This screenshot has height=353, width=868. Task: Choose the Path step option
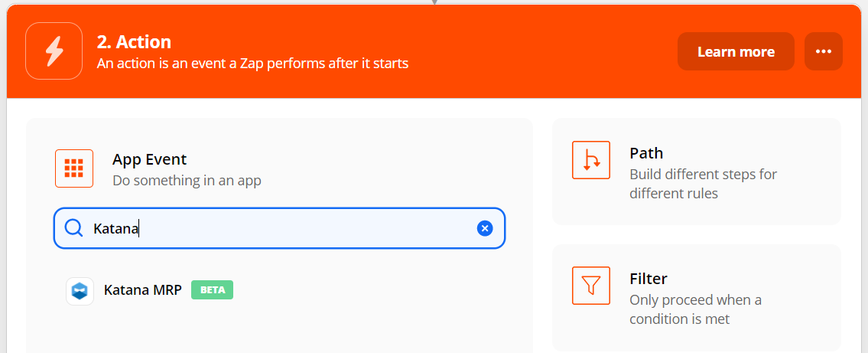click(x=697, y=172)
